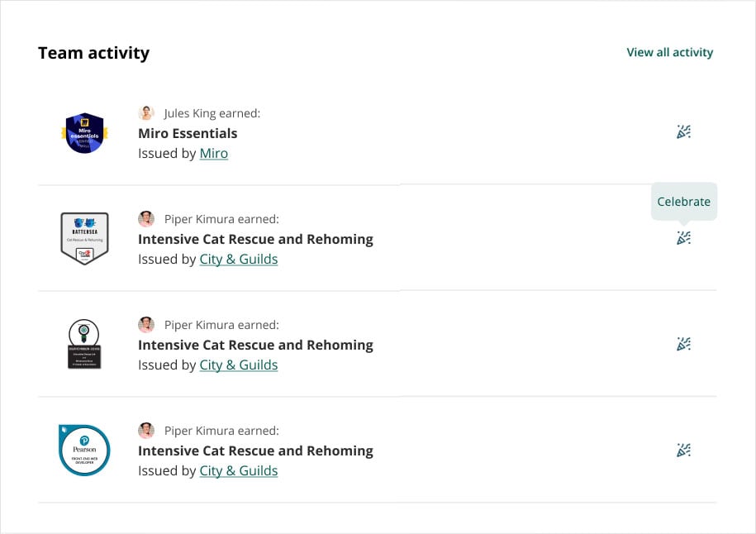This screenshot has height=534, width=756.
Task: Click the Celebrate tooltip bubble
Action: [683, 202]
